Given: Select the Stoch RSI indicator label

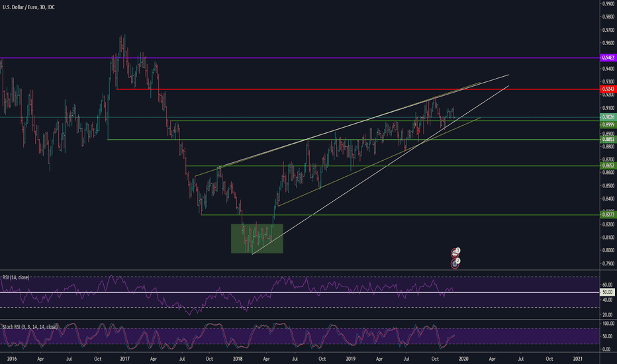Looking at the screenshot, I should pos(29,326).
